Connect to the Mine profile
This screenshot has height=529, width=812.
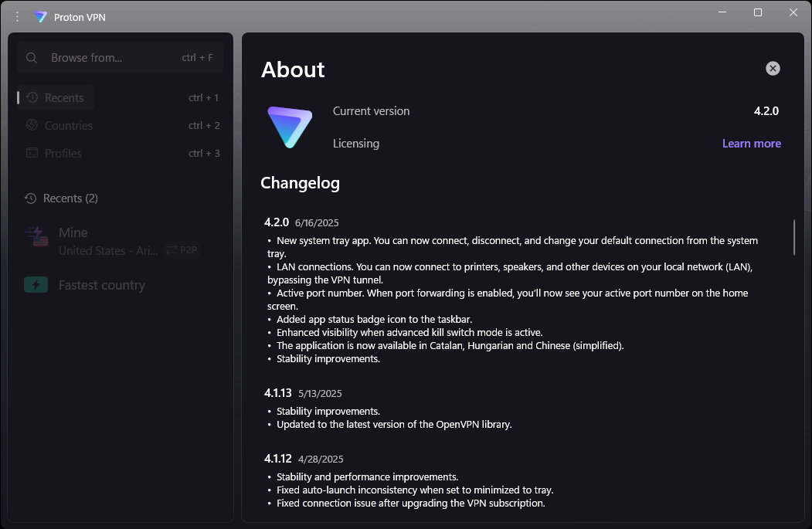(x=121, y=241)
